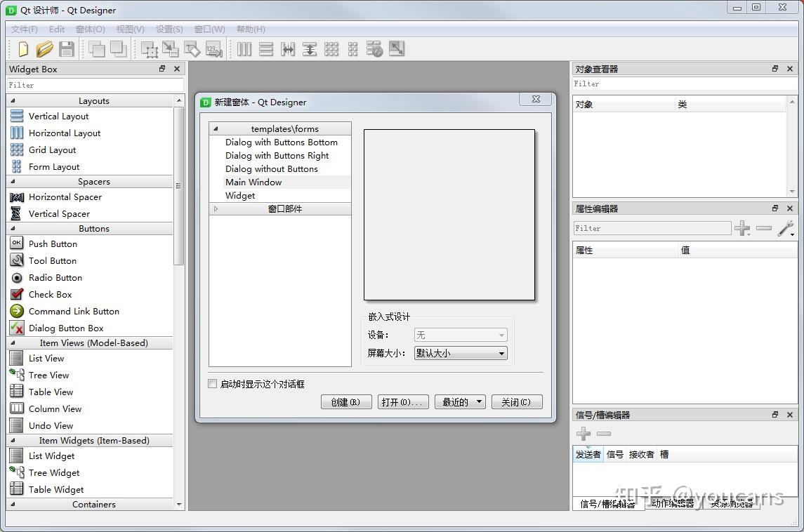Select the Check Box widget in Widget Box

click(50, 294)
